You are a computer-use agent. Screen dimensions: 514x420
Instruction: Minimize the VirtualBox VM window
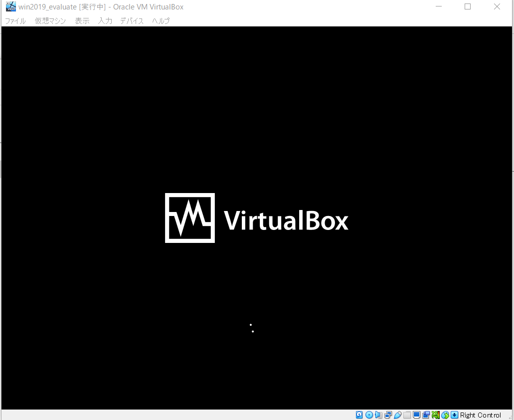click(x=439, y=6)
